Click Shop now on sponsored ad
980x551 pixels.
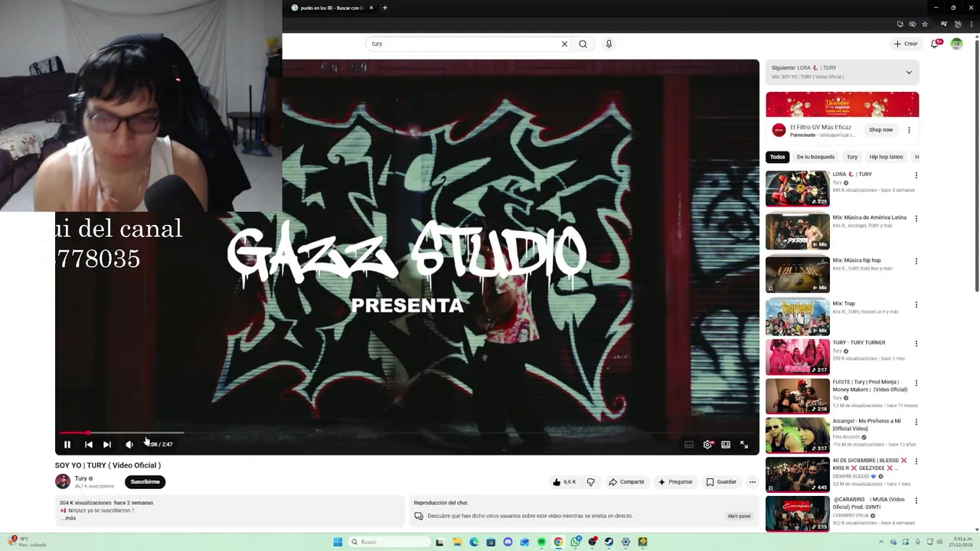[x=880, y=130]
